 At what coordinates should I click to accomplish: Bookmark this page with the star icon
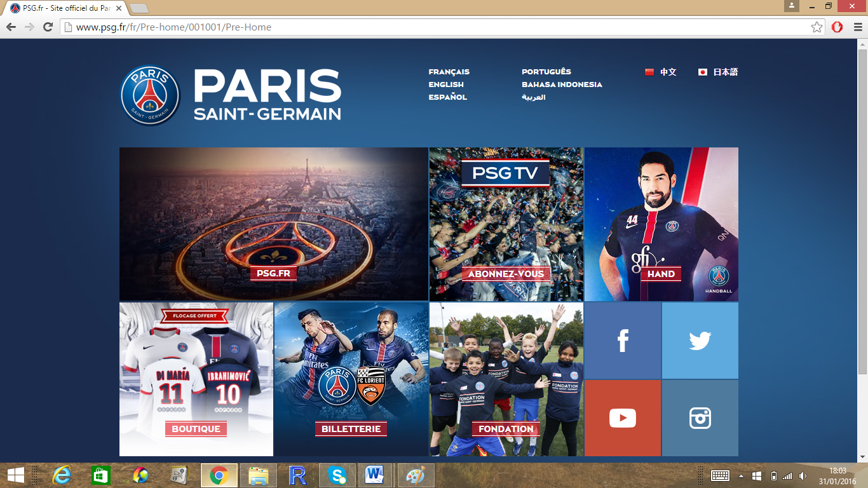point(817,27)
